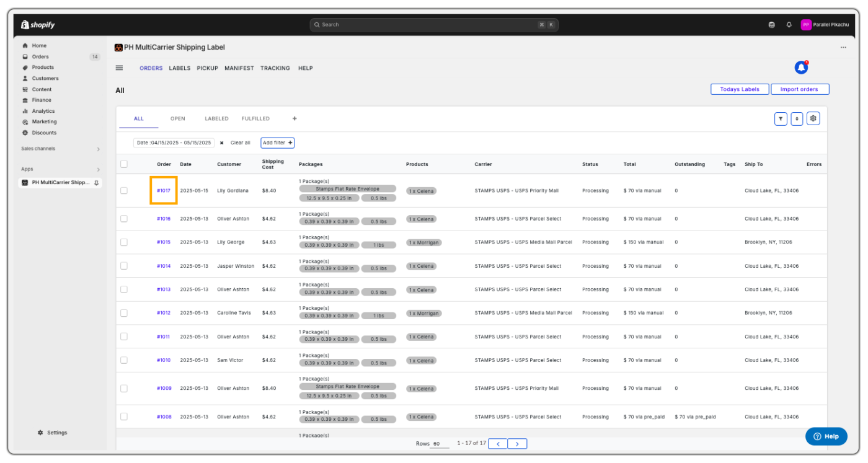
Task: Click the store icon in top bar
Action: 771,25
